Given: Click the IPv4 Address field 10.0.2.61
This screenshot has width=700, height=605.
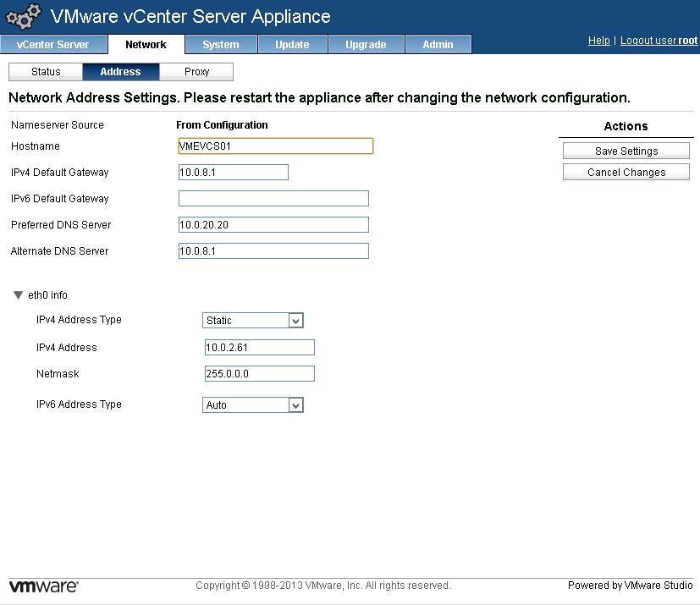Looking at the screenshot, I should coord(259,348).
